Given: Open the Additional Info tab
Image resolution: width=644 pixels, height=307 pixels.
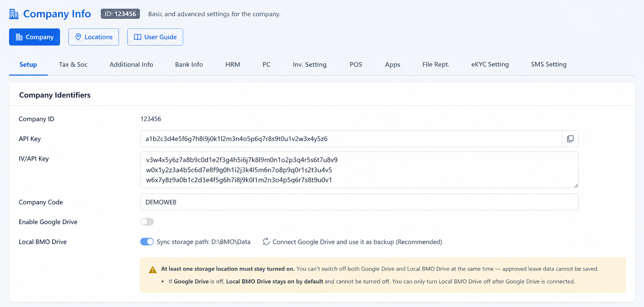Looking at the screenshot, I should pyautogui.click(x=131, y=65).
